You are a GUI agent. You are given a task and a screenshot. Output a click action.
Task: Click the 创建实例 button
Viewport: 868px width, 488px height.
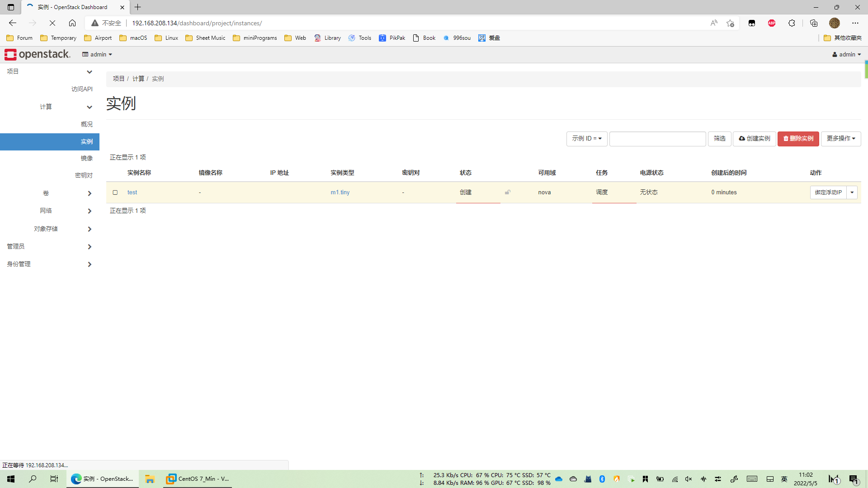tap(754, 138)
